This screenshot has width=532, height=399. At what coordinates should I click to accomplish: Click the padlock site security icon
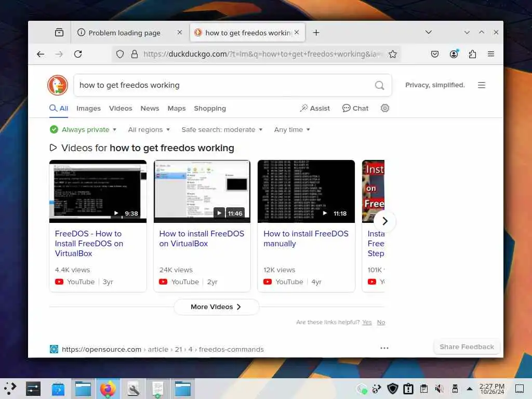pyautogui.click(x=135, y=54)
